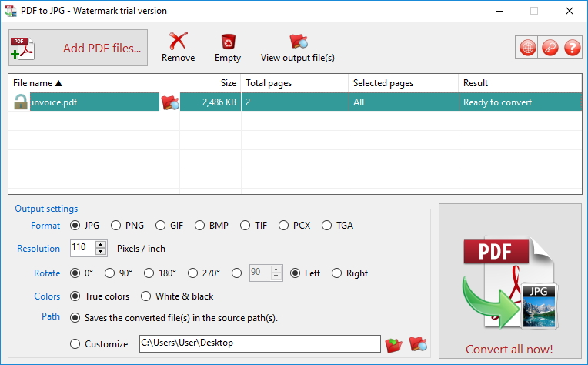Open the custom output path in explorer icon
Screen dimensions: 588x365
tap(418, 343)
